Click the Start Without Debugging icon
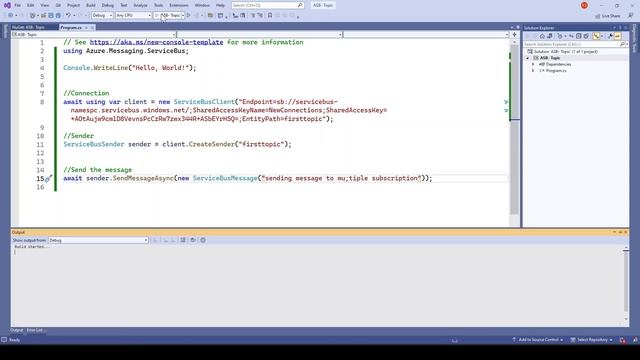This screenshot has width=640, height=360. tap(189, 15)
